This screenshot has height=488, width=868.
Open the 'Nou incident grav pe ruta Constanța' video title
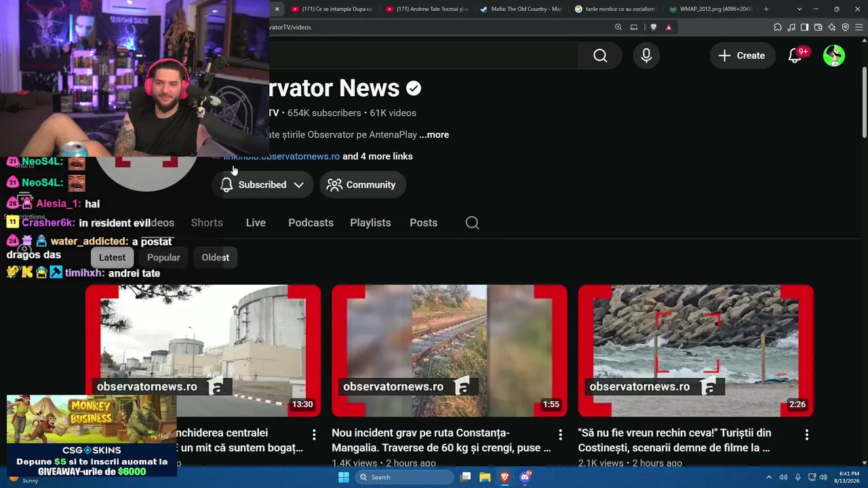point(441,441)
